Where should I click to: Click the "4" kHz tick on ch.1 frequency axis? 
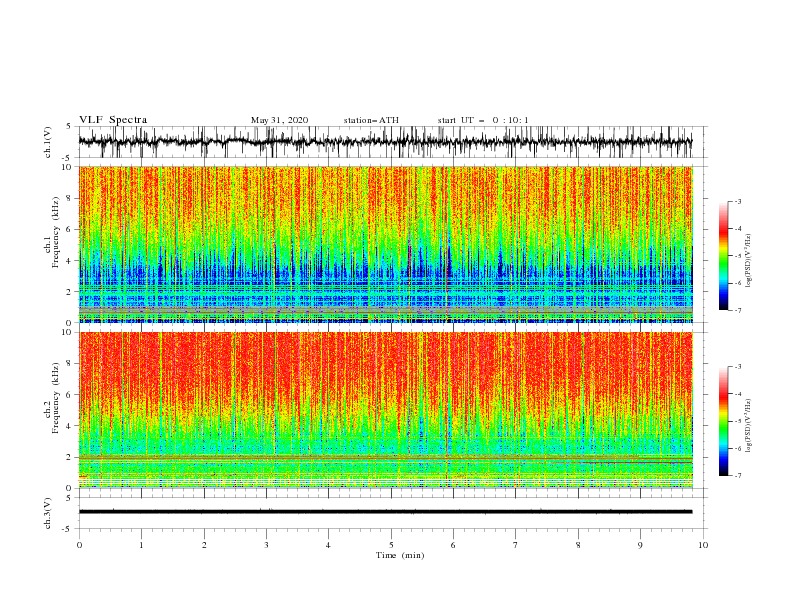70,261
